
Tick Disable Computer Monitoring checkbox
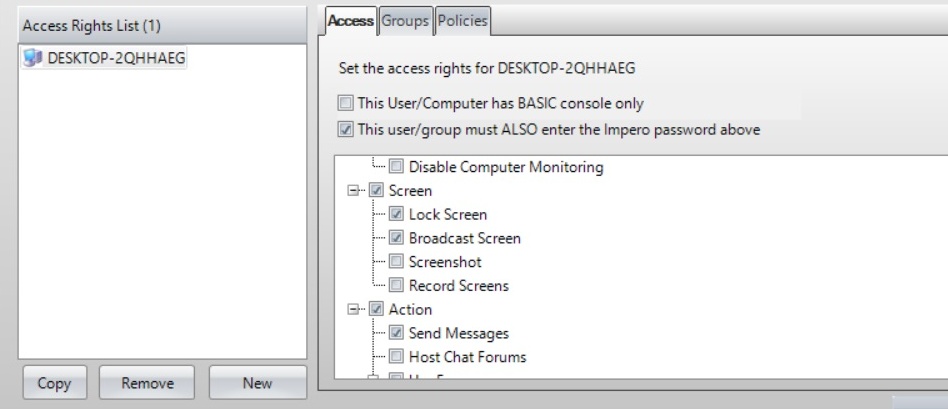[397, 167]
